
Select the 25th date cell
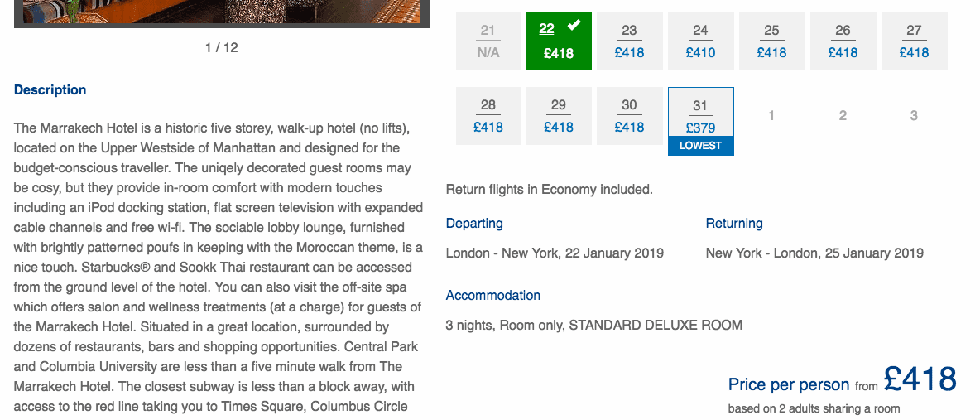point(772,41)
